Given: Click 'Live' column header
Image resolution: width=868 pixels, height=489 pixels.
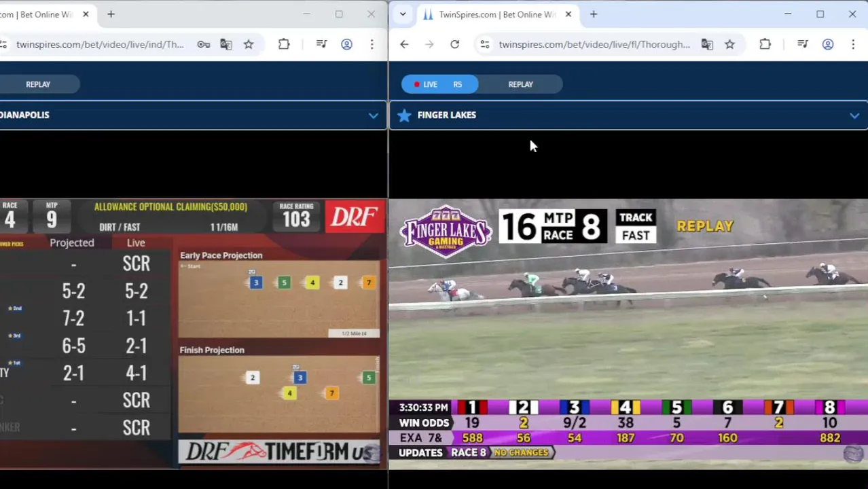Looking at the screenshot, I should coord(136,243).
